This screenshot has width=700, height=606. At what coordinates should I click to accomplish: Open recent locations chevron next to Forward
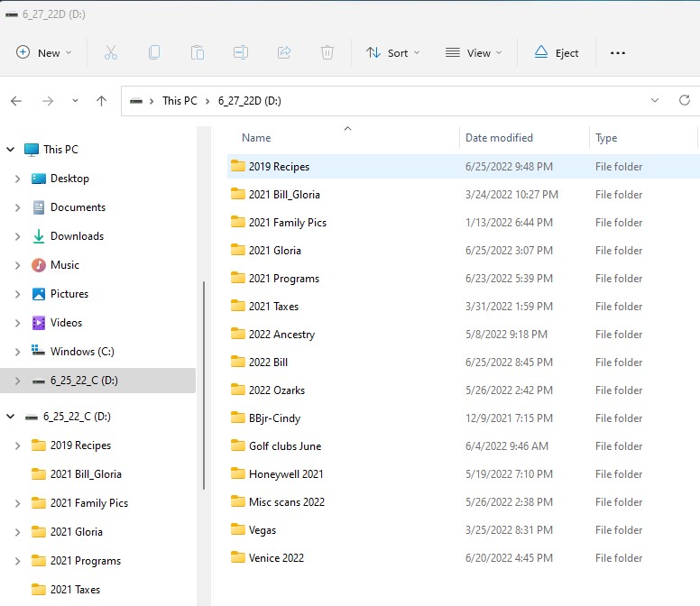[x=75, y=101]
